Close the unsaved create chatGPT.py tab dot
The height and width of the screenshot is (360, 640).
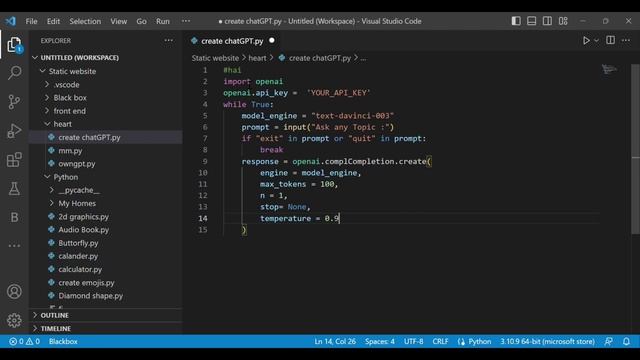272,40
